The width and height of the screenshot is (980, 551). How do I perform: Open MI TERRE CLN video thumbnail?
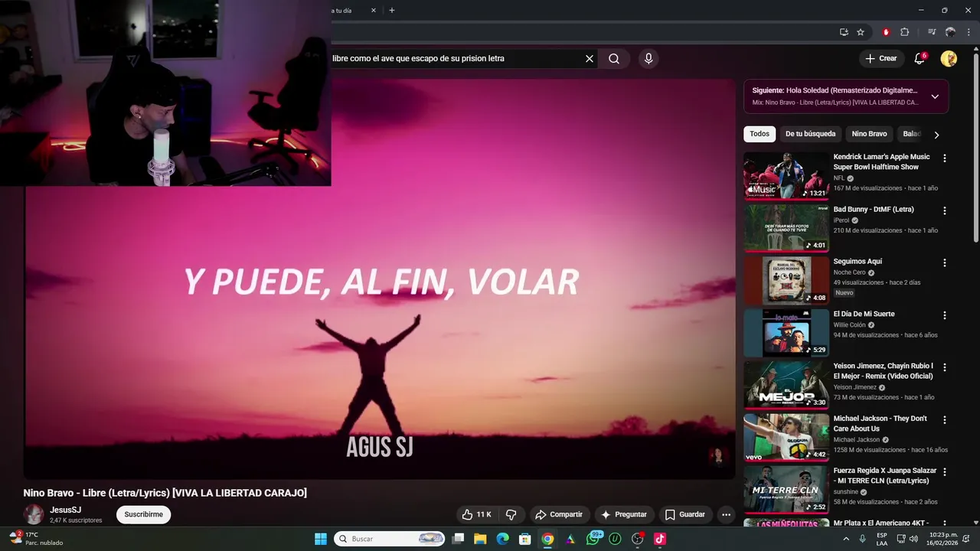(786, 489)
